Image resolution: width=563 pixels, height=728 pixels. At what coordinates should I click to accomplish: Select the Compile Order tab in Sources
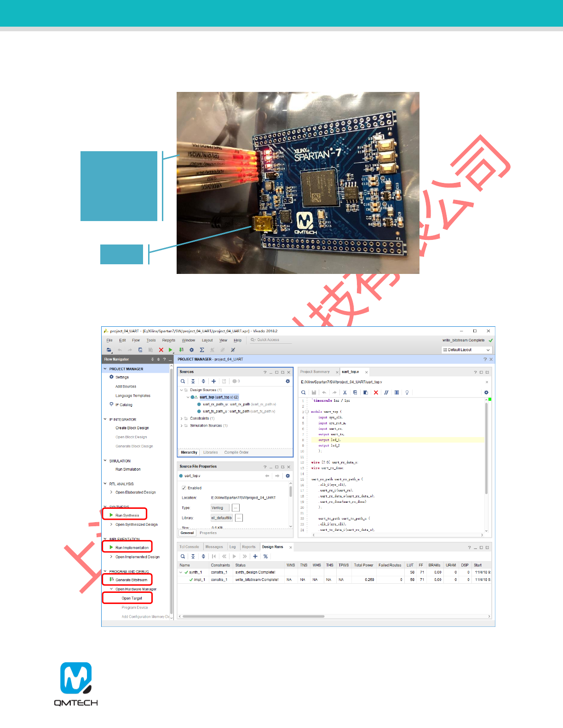(x=236, y=452)
